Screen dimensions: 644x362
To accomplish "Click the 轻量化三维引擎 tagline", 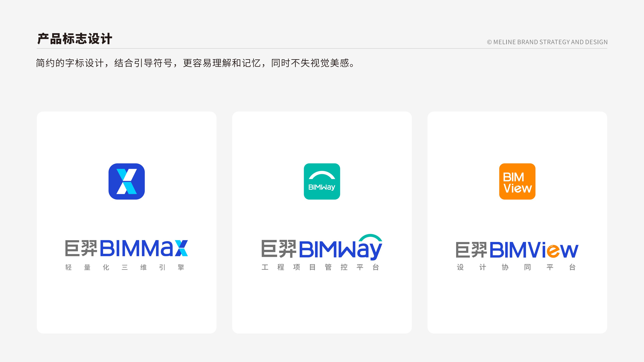I will click(x=124, y=267).
